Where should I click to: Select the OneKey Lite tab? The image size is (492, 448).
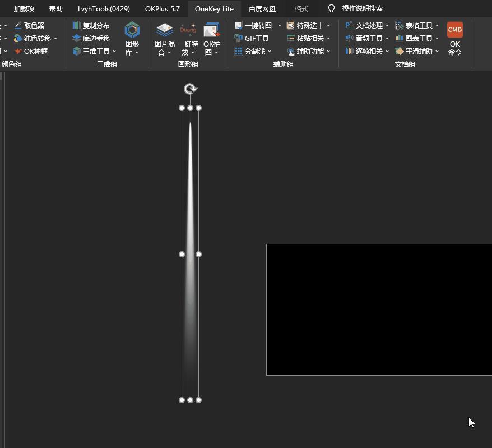click(x=214, y=9)
